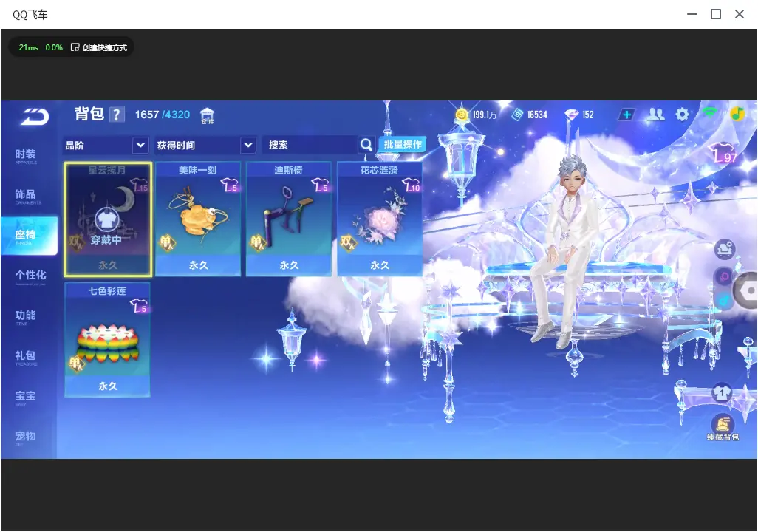Close the QQ飞车 window
Image resolution: width=758 pixels, height=532 pixels.
[x=740, y=14]
